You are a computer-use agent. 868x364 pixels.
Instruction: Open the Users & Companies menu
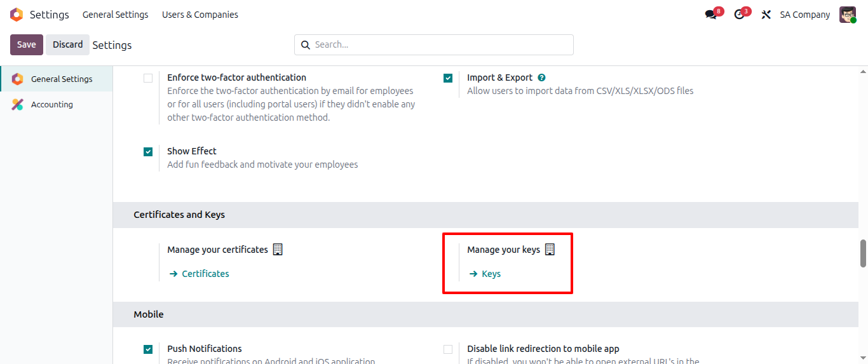(x=200, y=15)
